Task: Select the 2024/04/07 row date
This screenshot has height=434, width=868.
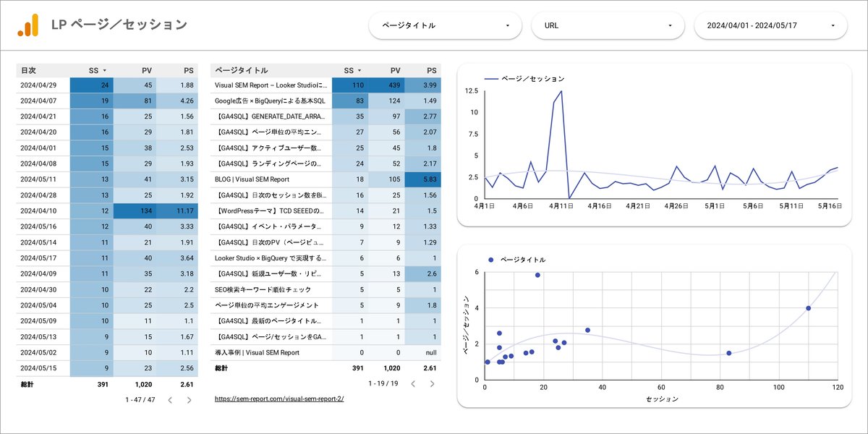Action: pos(38,101)
